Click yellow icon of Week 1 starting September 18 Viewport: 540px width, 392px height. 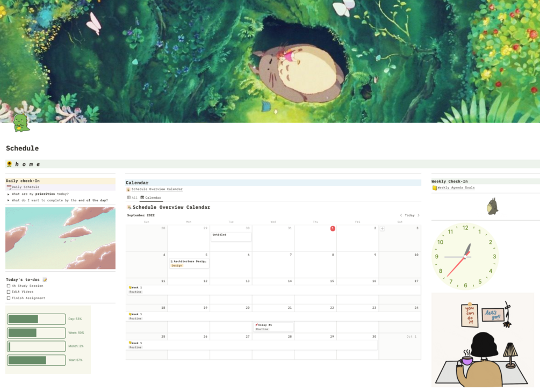130,314
